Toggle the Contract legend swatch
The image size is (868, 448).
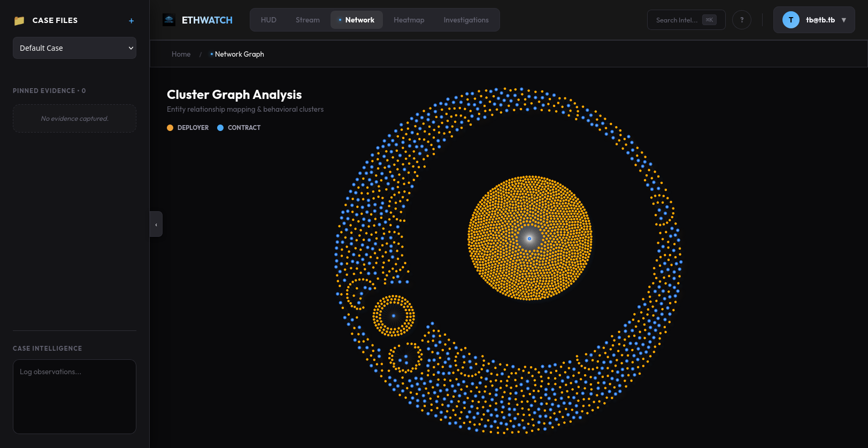pos(220,128)
